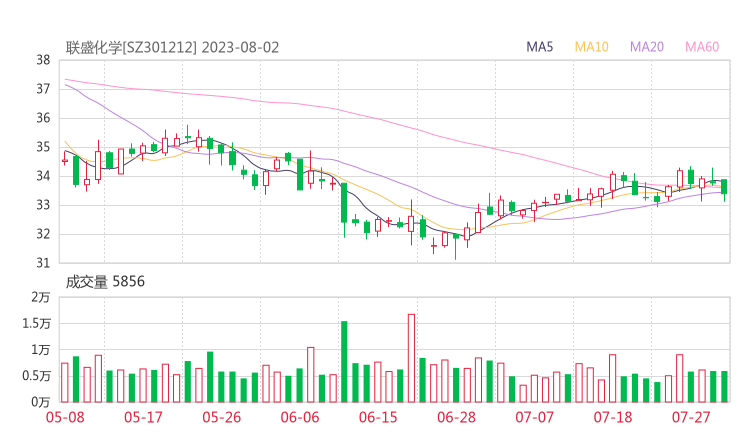This screenshot has width=740, height=440.
Task: Click the 05-08 date axis label
Action: [x=65, y=417]
